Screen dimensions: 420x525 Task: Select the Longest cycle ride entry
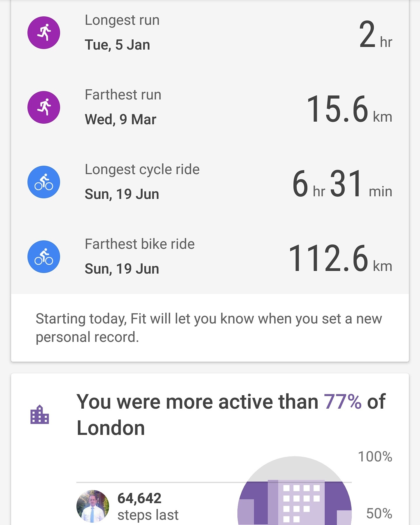click(210, 182)
